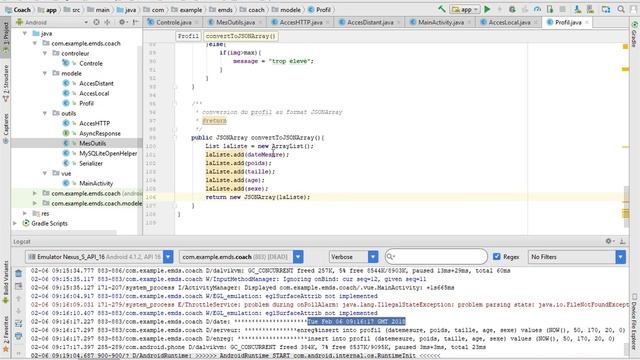Start debugging with the bug icon
640x360 pixels.
click(512, 9)
